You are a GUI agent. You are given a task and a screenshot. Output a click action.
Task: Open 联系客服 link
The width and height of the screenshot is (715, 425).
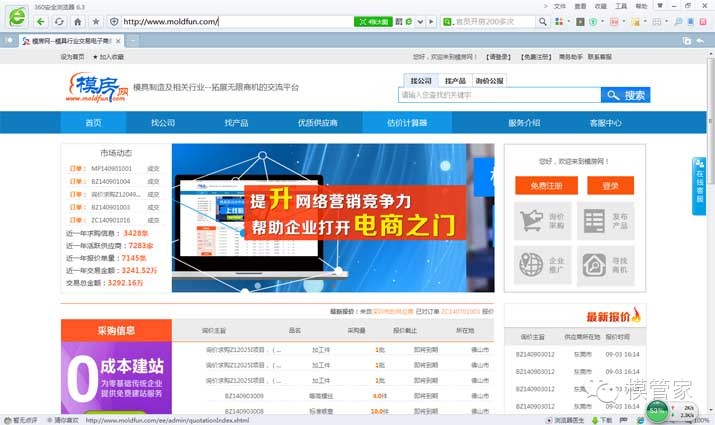(x=599, y=57)
